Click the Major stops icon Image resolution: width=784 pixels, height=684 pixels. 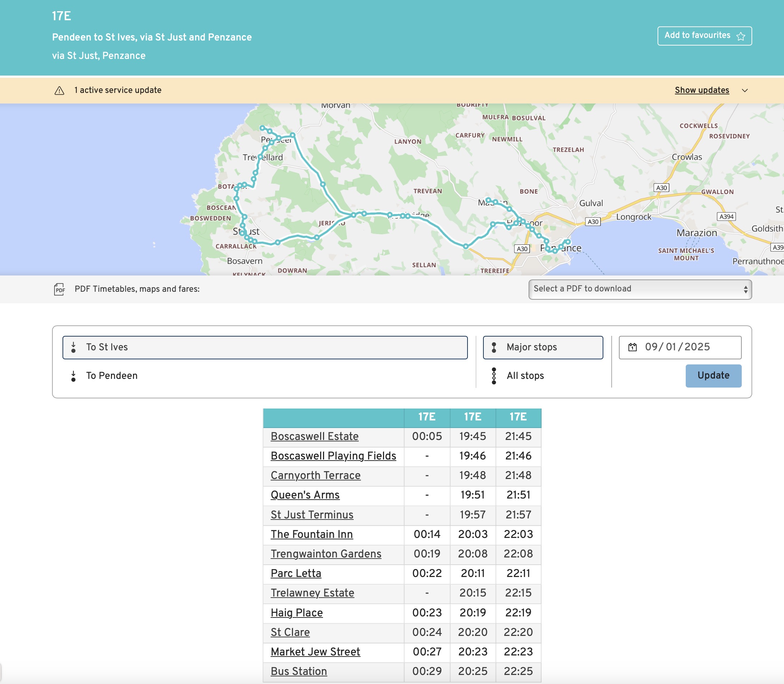click(x=494, y=347)
